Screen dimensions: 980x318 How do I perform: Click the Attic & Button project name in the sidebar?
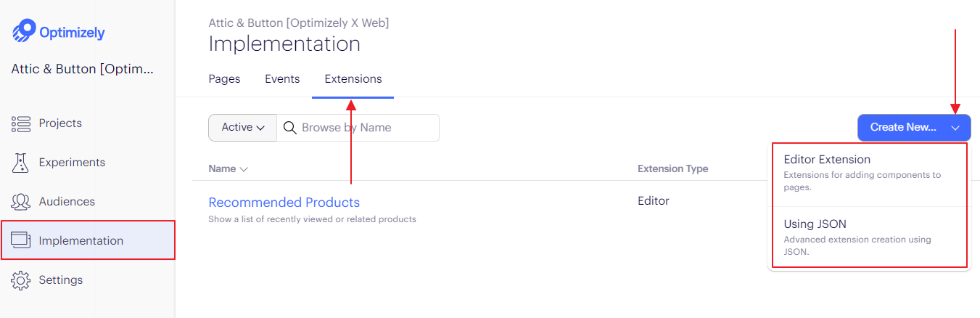[x=83, y=70]
